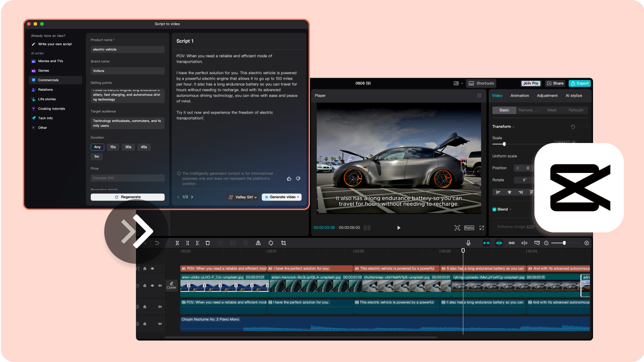
Task: Click the delete clip trash icon
Action: click(208, 243)
